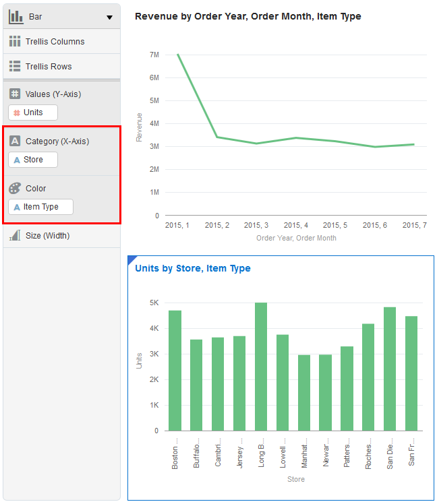Viewport: 437px width, 504px height.
Task: Click the Color section label
Action: [36, 189]
